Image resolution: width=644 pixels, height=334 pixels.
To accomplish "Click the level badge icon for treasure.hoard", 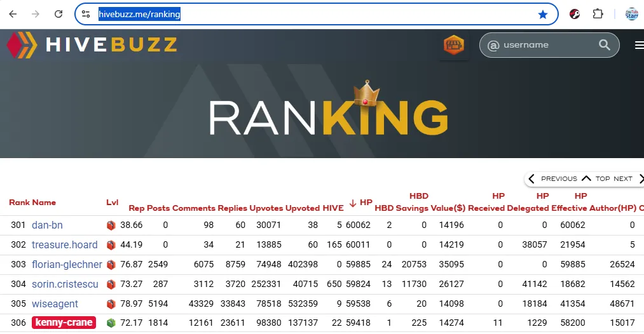I will (x=111, y=245).
